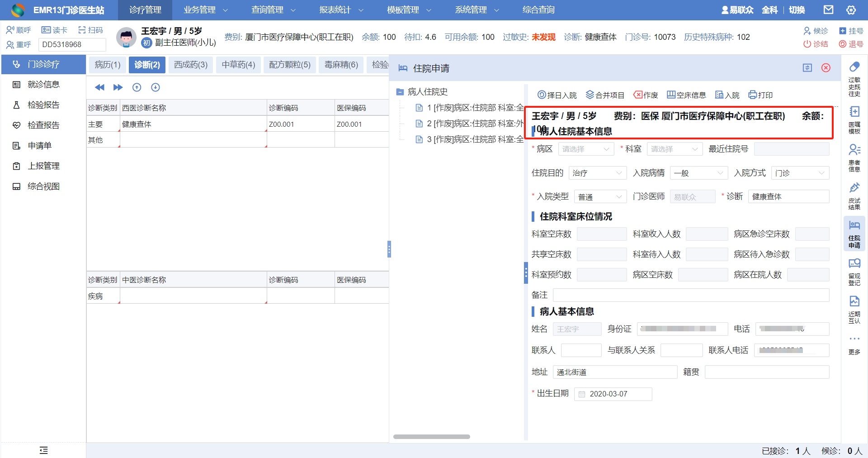Click the move up circle arrow icon
Image resolution: width=868 pixels, height=458 pixels.
coord(137,87)
